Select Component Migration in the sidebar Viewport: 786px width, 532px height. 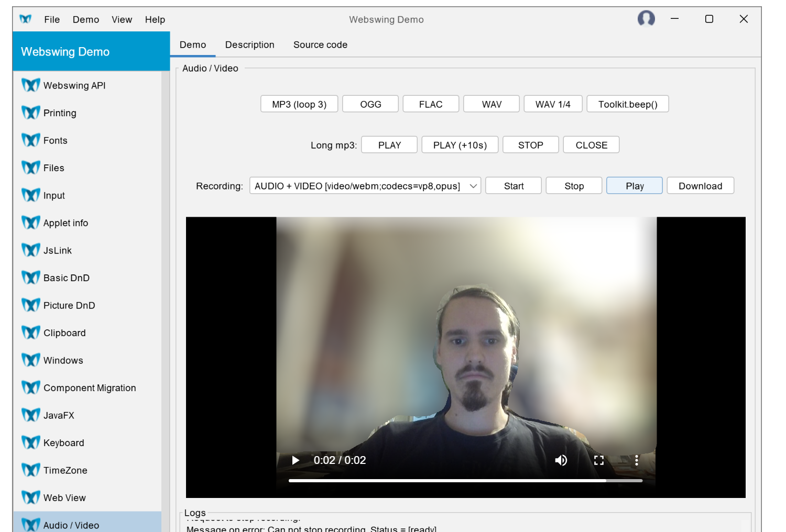pyautogui.click(x=90, y=388)
